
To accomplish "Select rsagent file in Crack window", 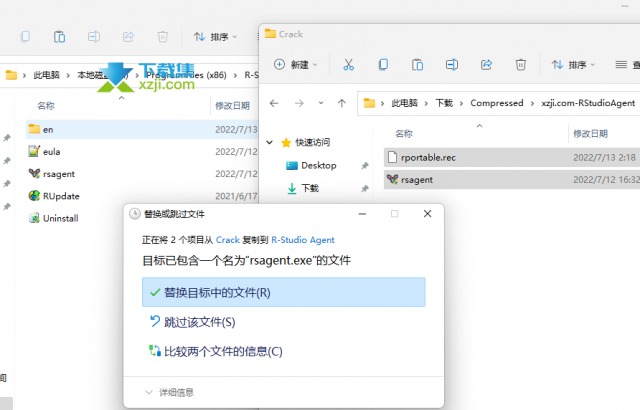I will 512,180.
